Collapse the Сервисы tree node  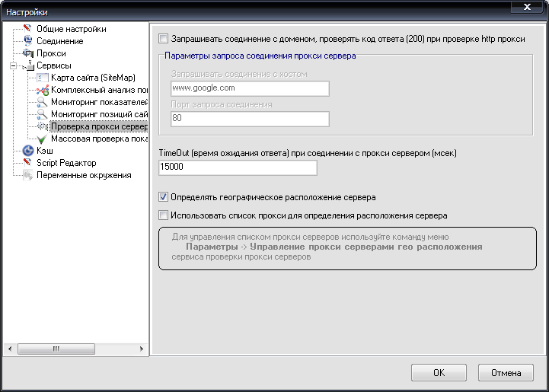13,65
